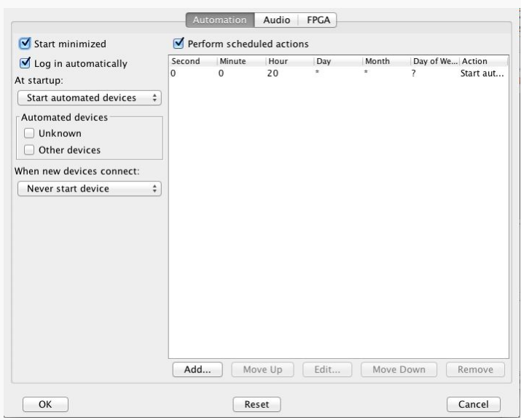
Task: Click the Reset button
Action: tap(256, 403)
